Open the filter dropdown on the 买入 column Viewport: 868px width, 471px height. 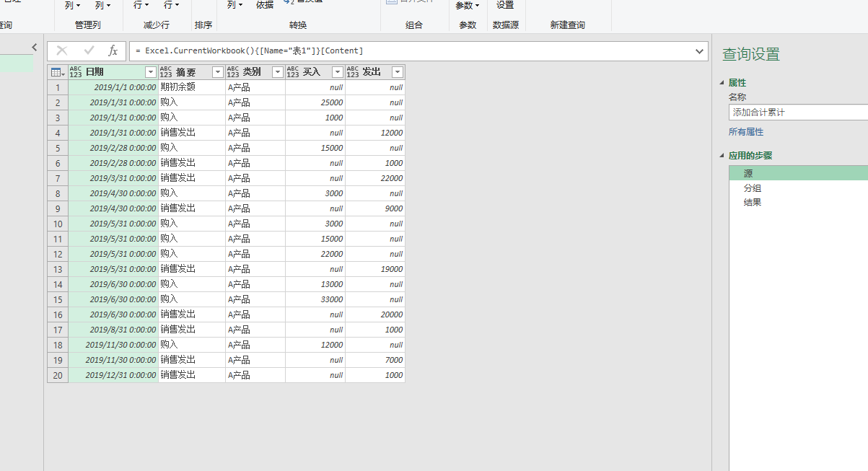pyautogui.click(x=336, y=71)
